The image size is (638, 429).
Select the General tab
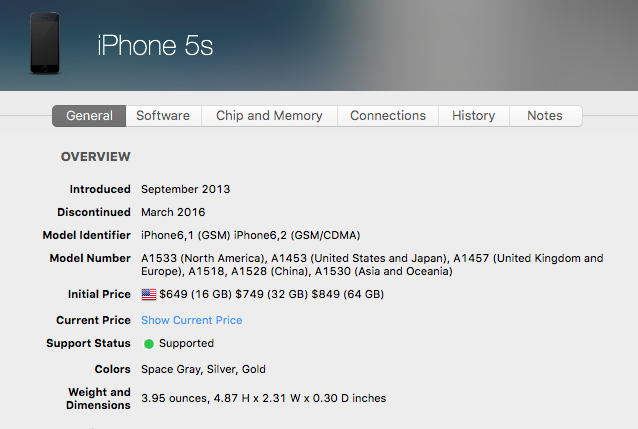[x=89, y=116]
